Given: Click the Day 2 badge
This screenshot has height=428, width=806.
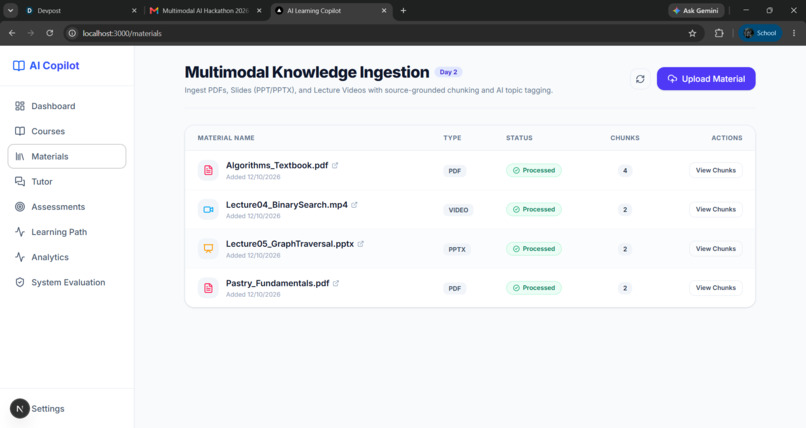Looking at the screenshot, I should pyautogui.click(x=448, y=72).
